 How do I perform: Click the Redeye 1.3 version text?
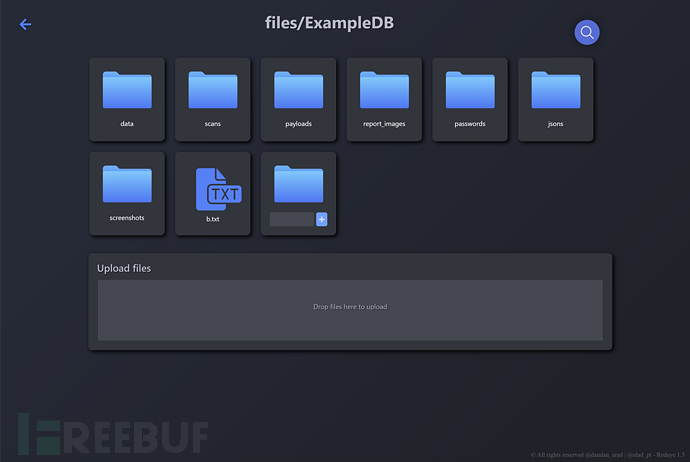668,454
